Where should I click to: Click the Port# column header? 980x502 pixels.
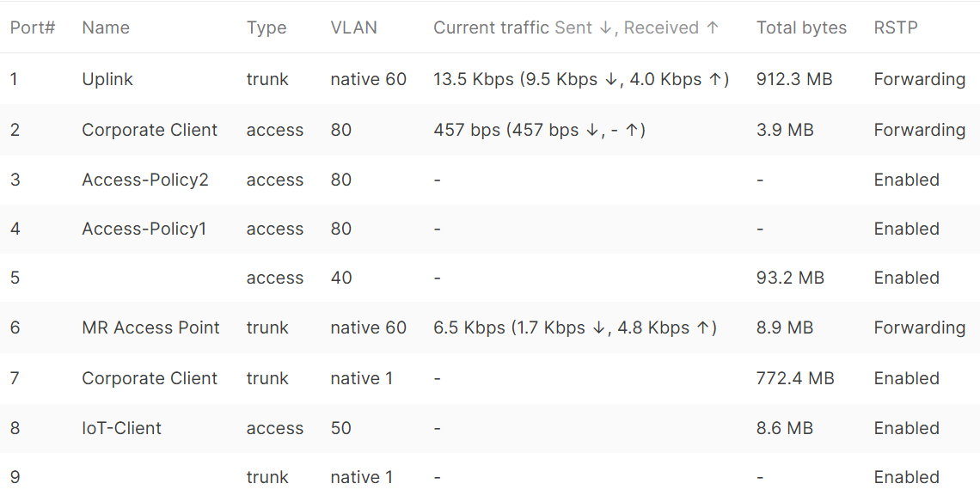tap(33, 28)
